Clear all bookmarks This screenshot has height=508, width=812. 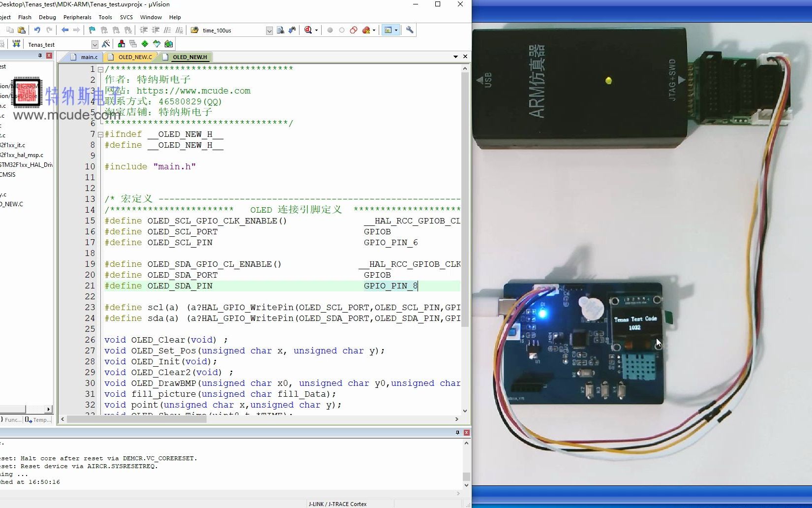coord(128,30)
